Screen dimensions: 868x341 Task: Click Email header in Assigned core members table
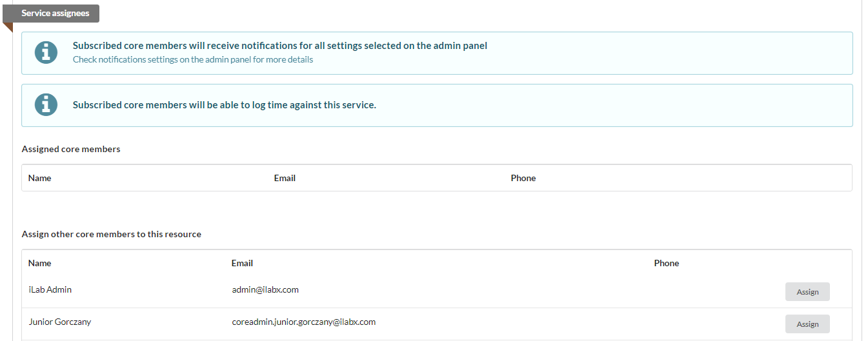tap(285, 178)
